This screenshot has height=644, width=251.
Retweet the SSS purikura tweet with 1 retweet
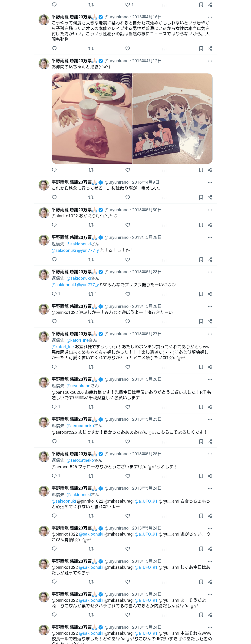[92, 294]
